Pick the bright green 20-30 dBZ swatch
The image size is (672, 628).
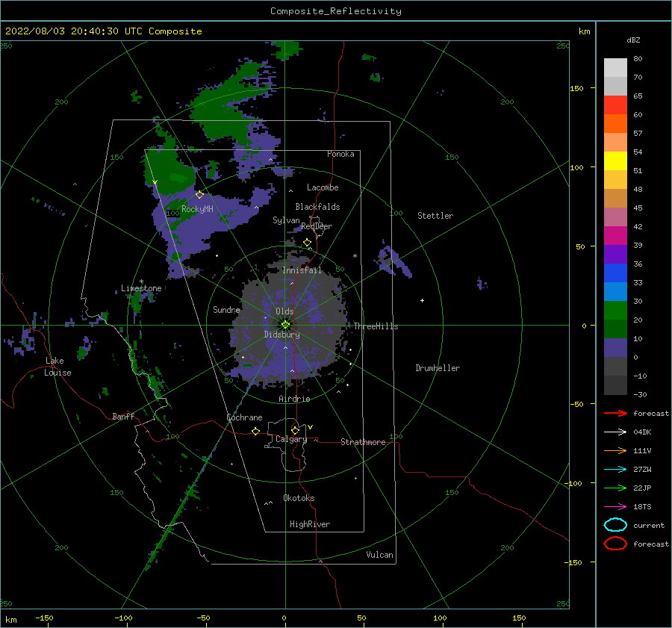coord(615,311)
